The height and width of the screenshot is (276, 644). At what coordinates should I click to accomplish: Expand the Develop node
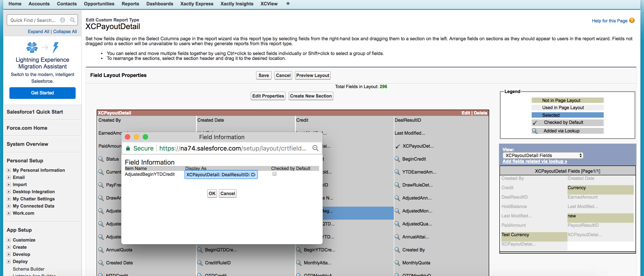9,254
